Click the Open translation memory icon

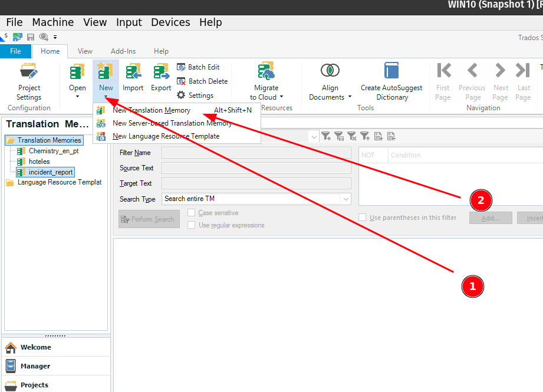click(77, 71)
